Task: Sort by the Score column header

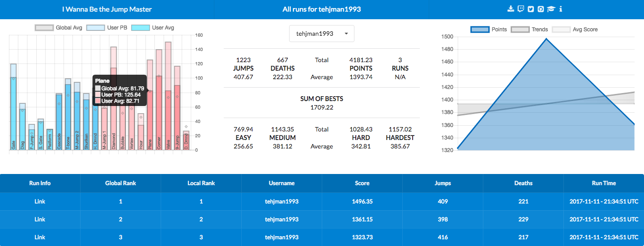Action: [x=362, y=183]
